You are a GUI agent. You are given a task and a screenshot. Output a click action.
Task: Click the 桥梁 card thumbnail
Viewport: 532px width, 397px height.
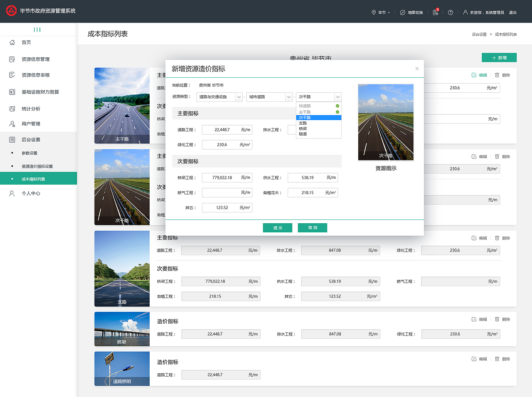122,329
